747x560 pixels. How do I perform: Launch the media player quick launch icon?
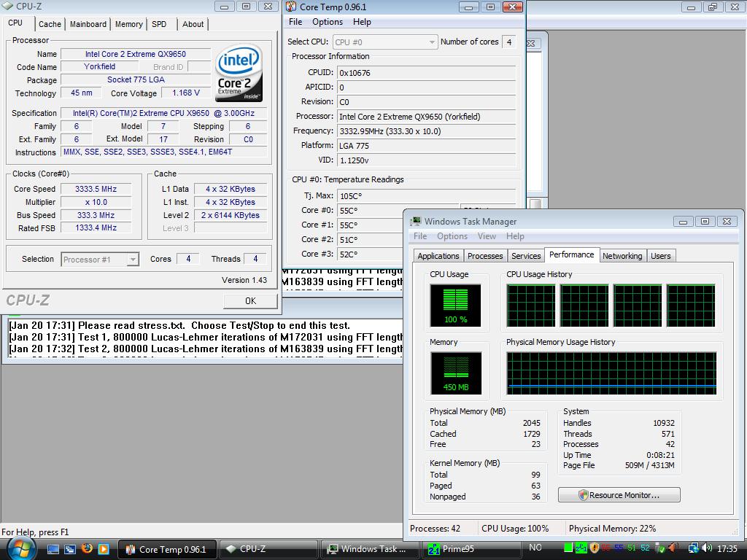tap(103, 549)
